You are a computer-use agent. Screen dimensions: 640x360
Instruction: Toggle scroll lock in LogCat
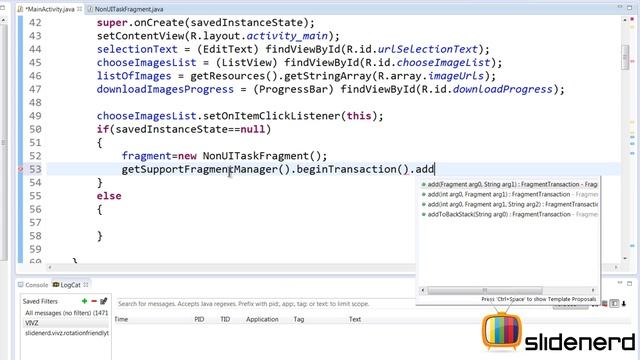[624, 304]
